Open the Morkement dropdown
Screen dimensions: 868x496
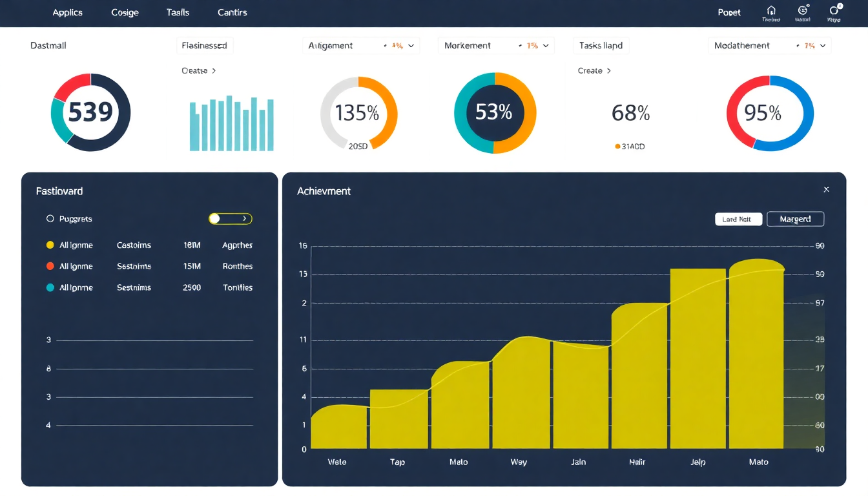[x=546, y=46]
